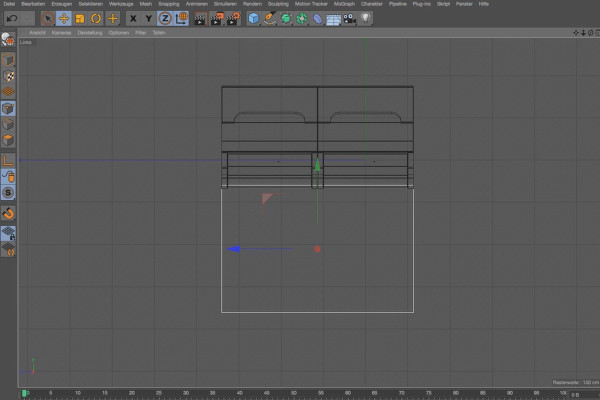
Task: Open the Werkzeuge menu
Action: [x=121, y=4]
